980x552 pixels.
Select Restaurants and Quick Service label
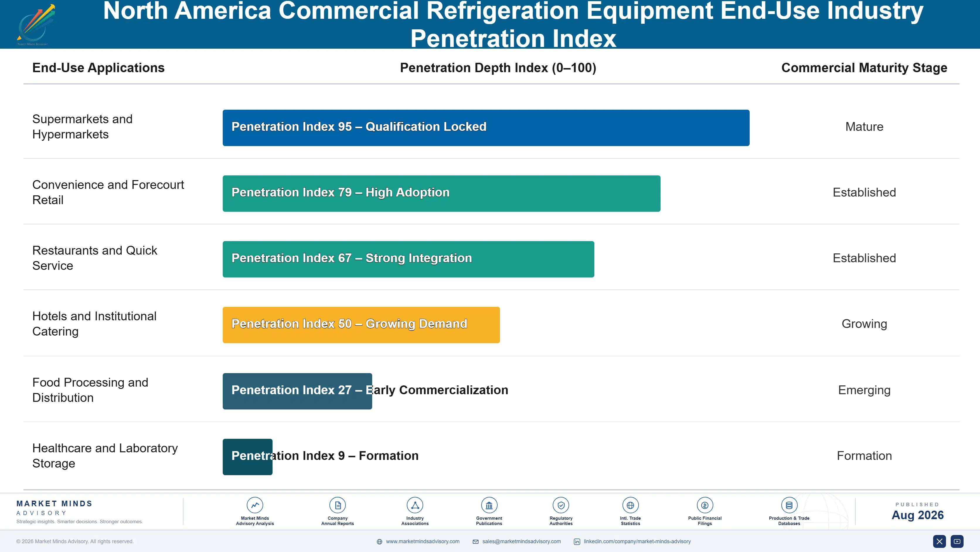coord(94,258)
